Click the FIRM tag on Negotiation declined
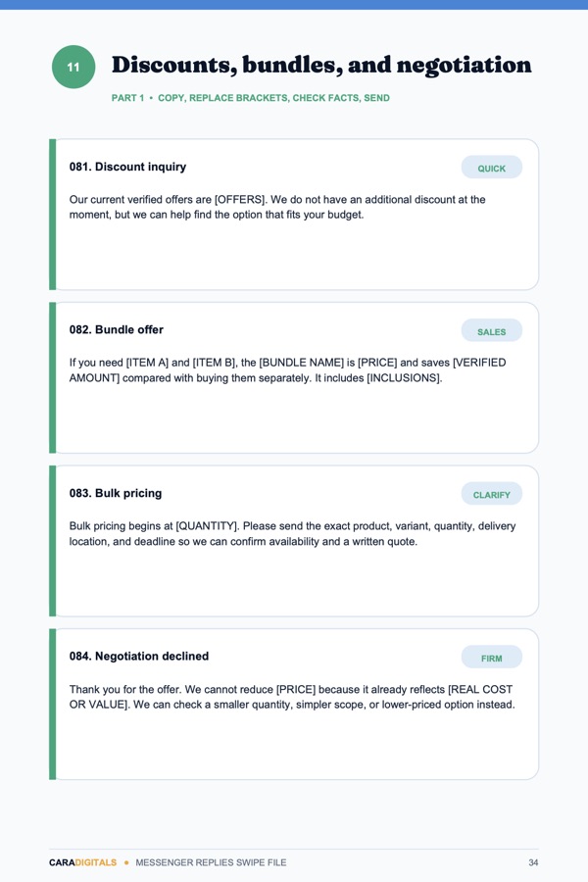 (492, 658)
